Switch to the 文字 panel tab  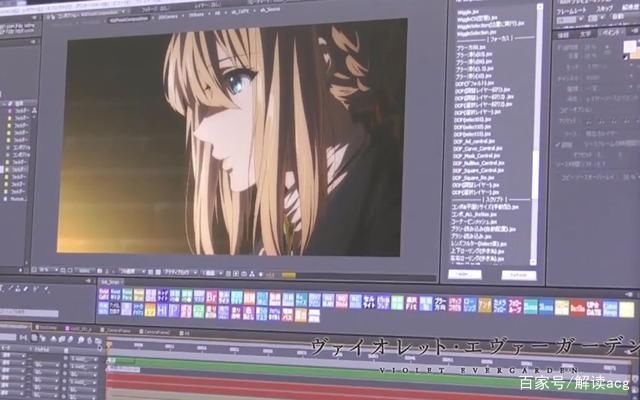point(587,34)
